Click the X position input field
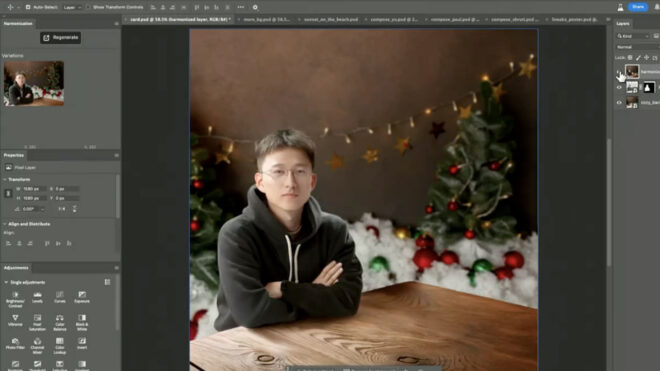The image size is (660, 371). [67, 189]
